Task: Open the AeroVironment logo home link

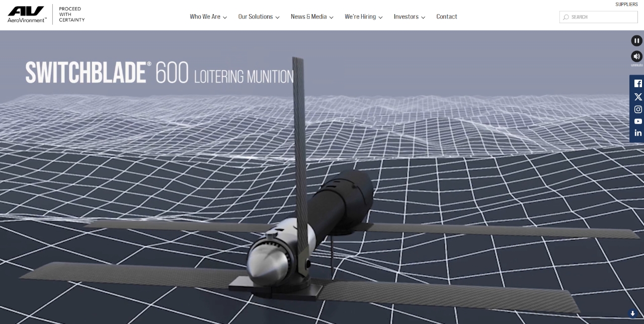Action: pyautogui.click(x=27, y=15)
